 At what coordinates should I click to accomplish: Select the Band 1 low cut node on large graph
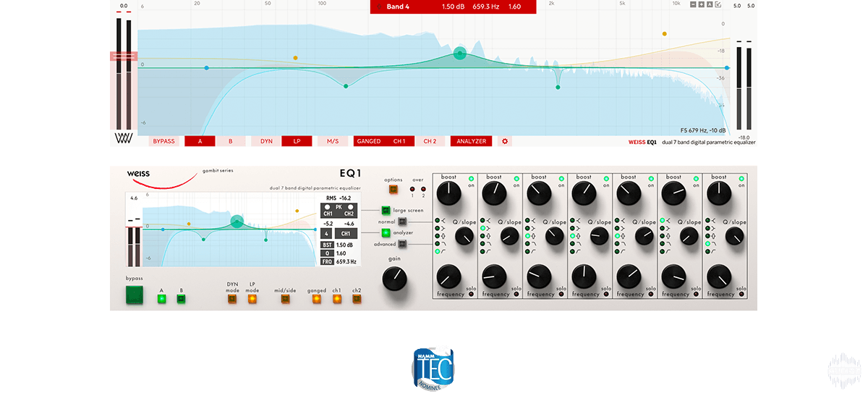tap(206, 68)
